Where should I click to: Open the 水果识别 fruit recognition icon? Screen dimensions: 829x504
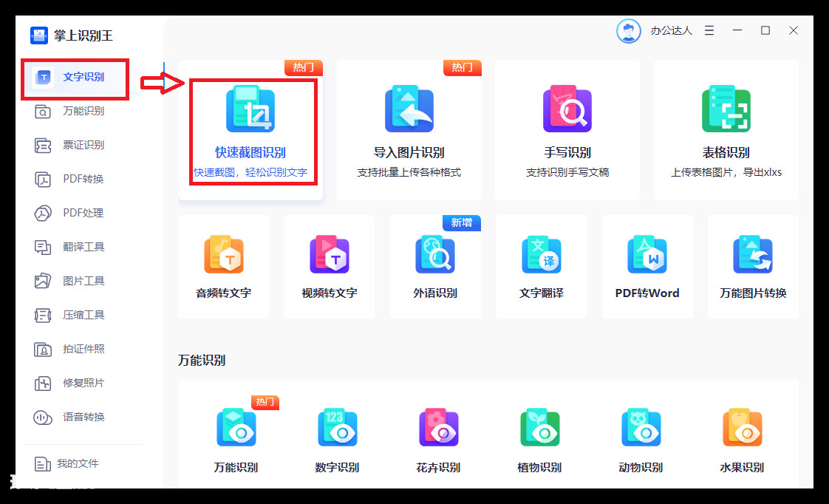[743, 427]
